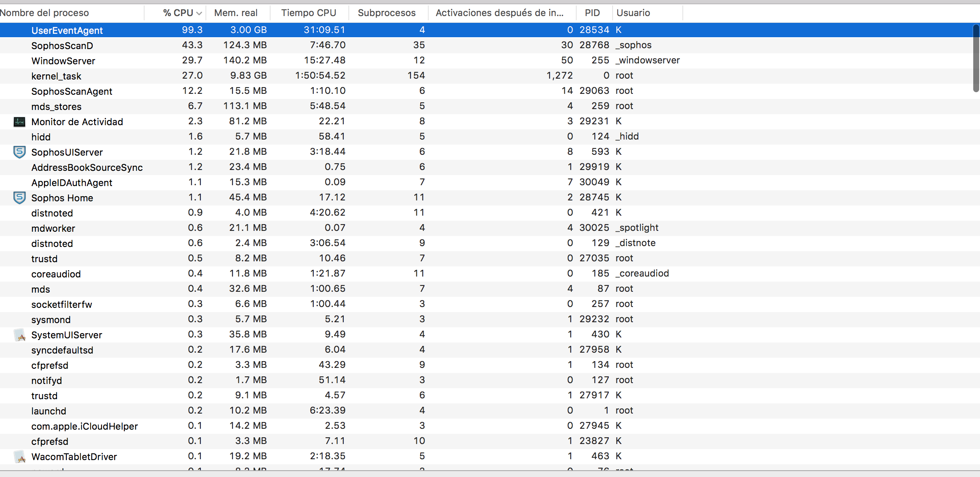Viewport: 980px width, 477px height.
Task: Select the socketfilterfw process
Action: click(x=62, y=304)
